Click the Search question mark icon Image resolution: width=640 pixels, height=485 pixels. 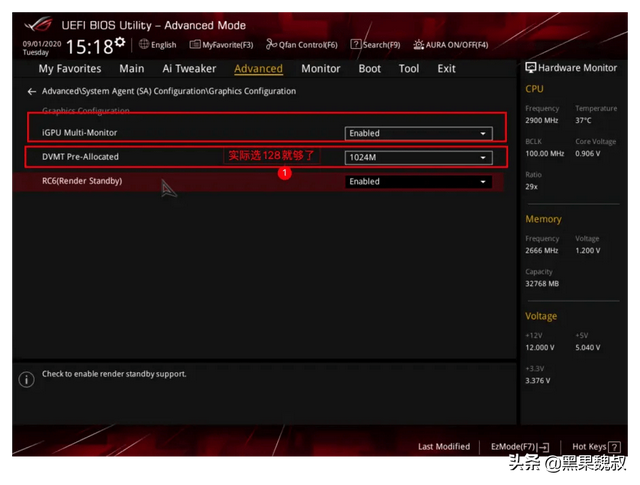pos(356,44)
